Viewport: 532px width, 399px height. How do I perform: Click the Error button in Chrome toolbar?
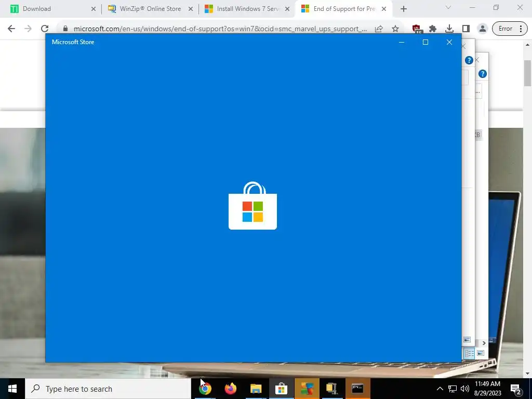point(505,29)
